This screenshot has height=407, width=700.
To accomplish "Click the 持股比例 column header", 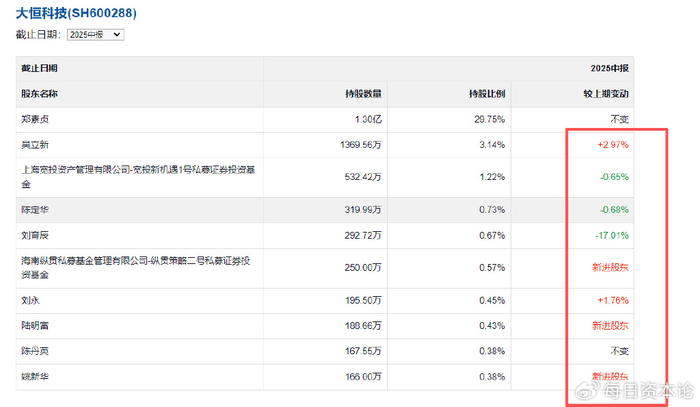I will pyautogui.click(x=487, y=94).
